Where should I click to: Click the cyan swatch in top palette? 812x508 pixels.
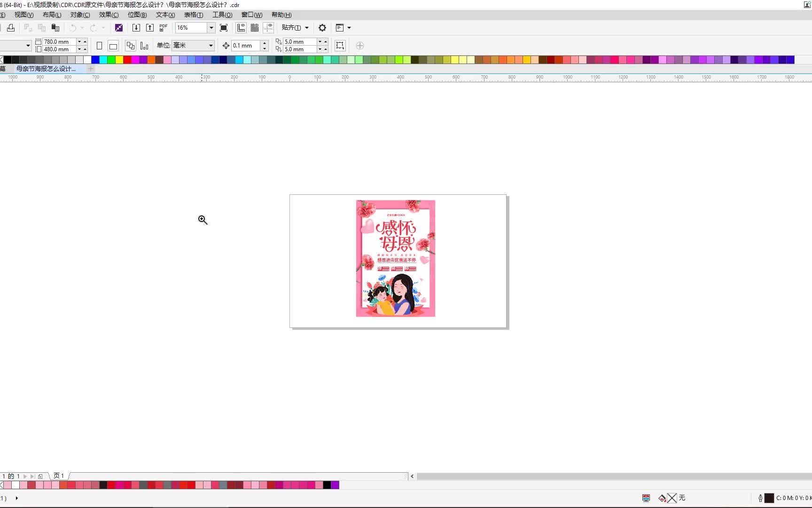103,60
